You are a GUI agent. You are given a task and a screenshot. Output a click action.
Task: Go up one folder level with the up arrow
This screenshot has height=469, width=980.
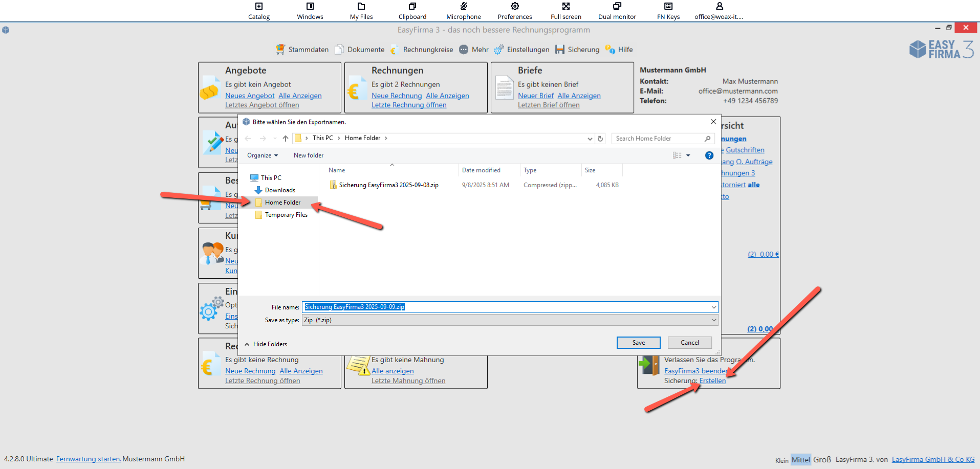286,139
